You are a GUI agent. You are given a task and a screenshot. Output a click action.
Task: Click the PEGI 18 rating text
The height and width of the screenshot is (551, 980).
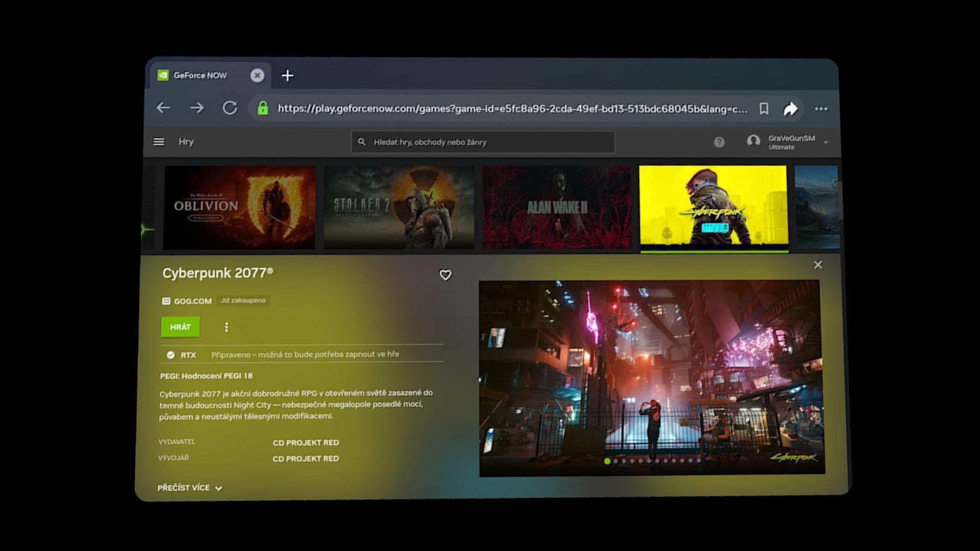206,375
